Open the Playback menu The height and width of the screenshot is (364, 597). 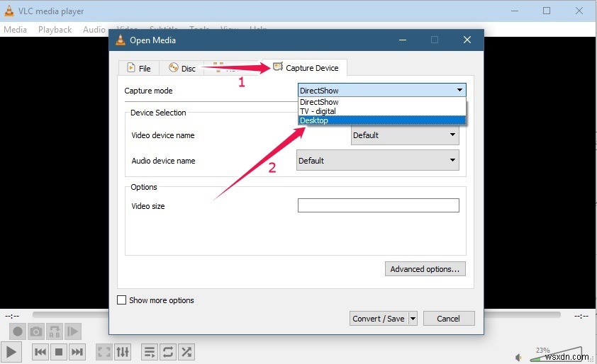[55, 30]
